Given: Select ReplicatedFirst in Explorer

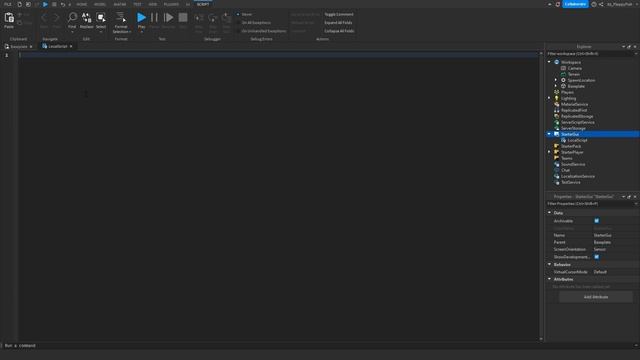Looking at the screenshot, I should tap(573, 110).
